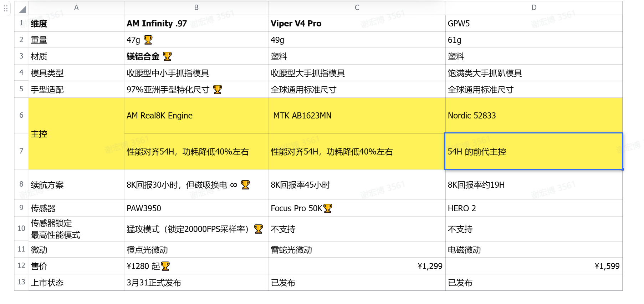Select the 饱满类大手抓趴模具 cell
The width and height of the screenshot is (644, 304).
point(534,73)
